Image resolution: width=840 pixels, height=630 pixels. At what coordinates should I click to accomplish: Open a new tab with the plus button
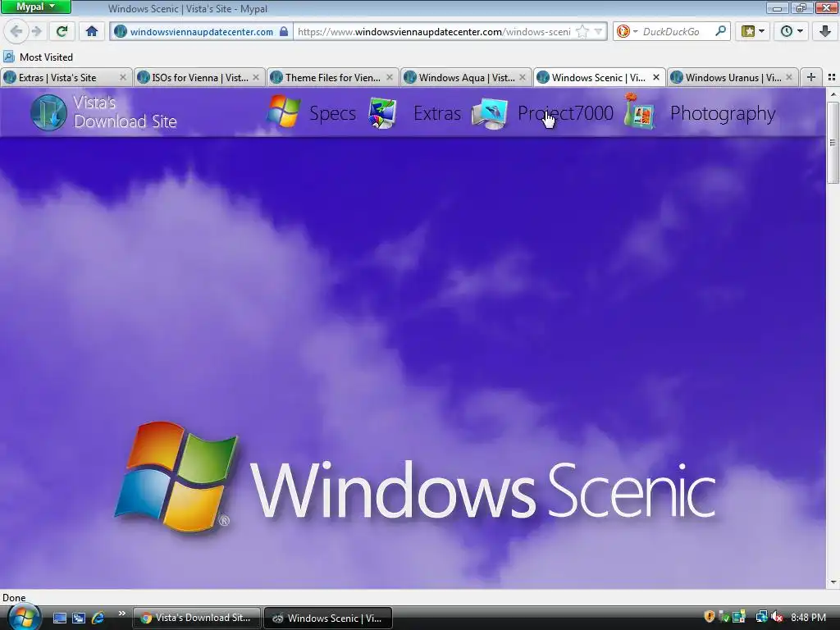811,78
